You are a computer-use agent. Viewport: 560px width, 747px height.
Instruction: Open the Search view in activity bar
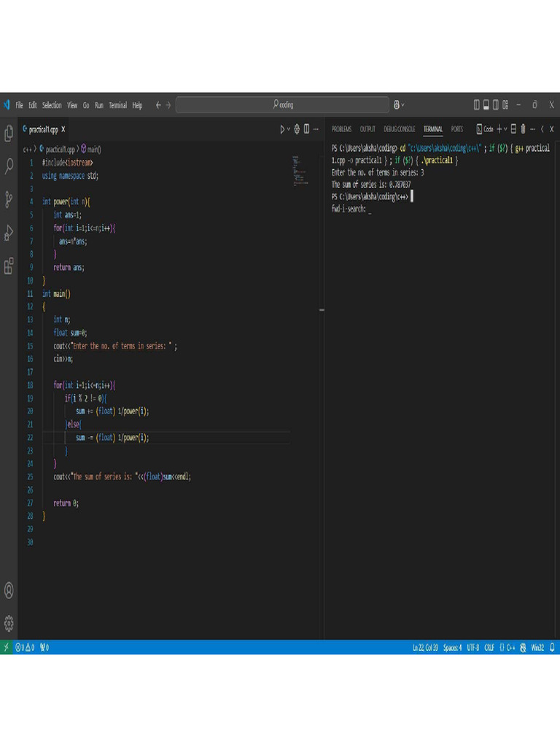pyautogui.click(x=9, y=166)
